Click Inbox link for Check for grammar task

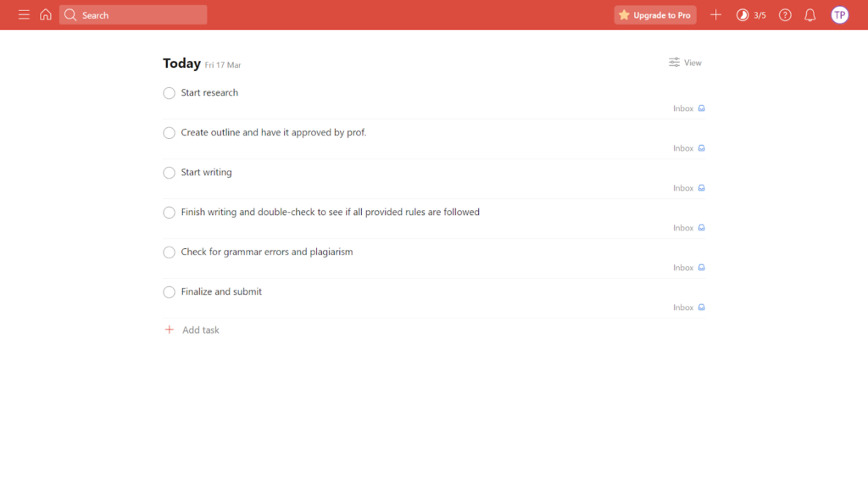click(688, 268)
